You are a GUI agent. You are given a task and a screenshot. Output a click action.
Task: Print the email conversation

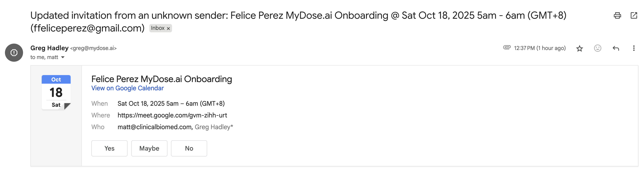coord(617,15)
